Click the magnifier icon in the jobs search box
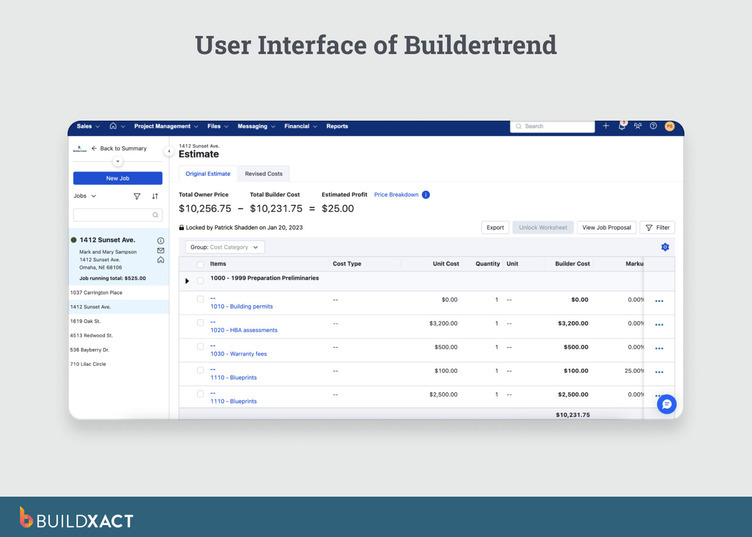Image resolution: width=752 pixels, height=537 pixels. tap(155, 215)
